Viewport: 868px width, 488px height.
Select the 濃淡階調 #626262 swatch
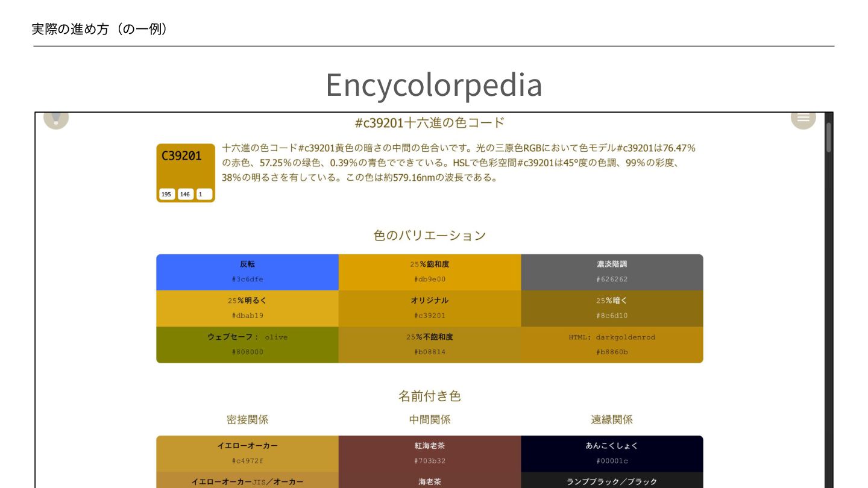pyautogui.click(x=612, y=272)
